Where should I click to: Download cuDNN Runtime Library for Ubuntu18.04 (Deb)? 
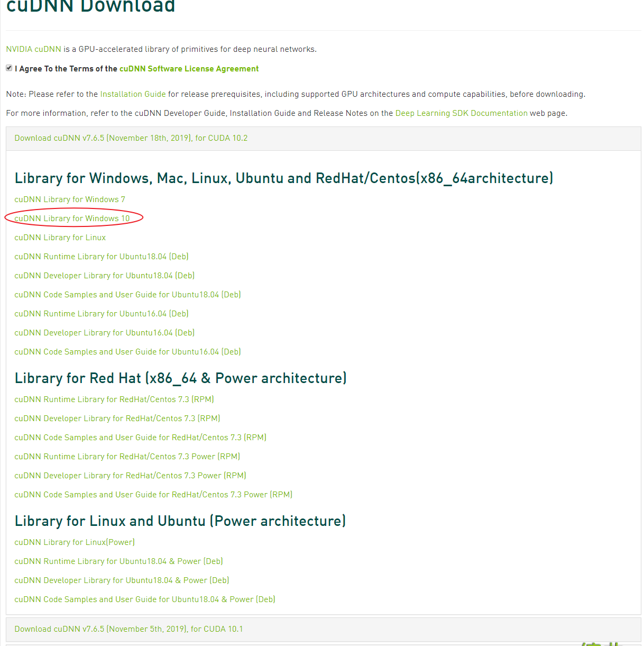(x=102, y=257)
